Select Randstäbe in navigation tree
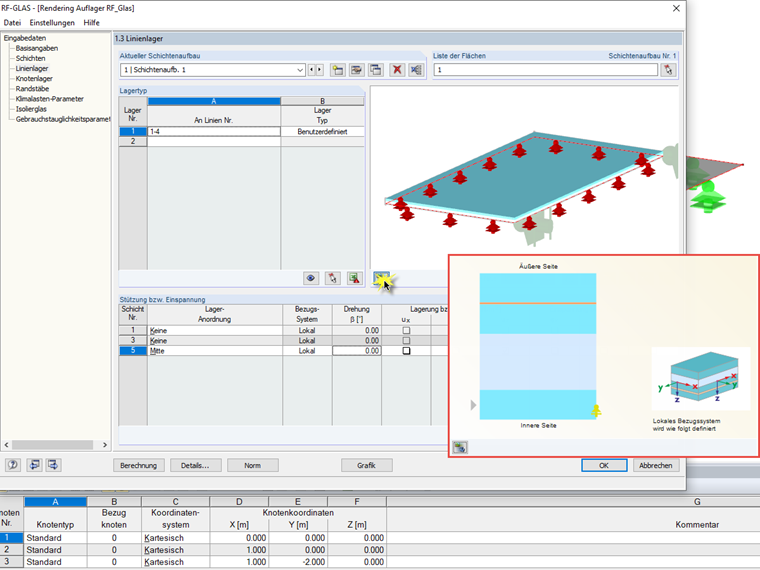Viewport: 760px width, 570px height. tap(32, 89)
